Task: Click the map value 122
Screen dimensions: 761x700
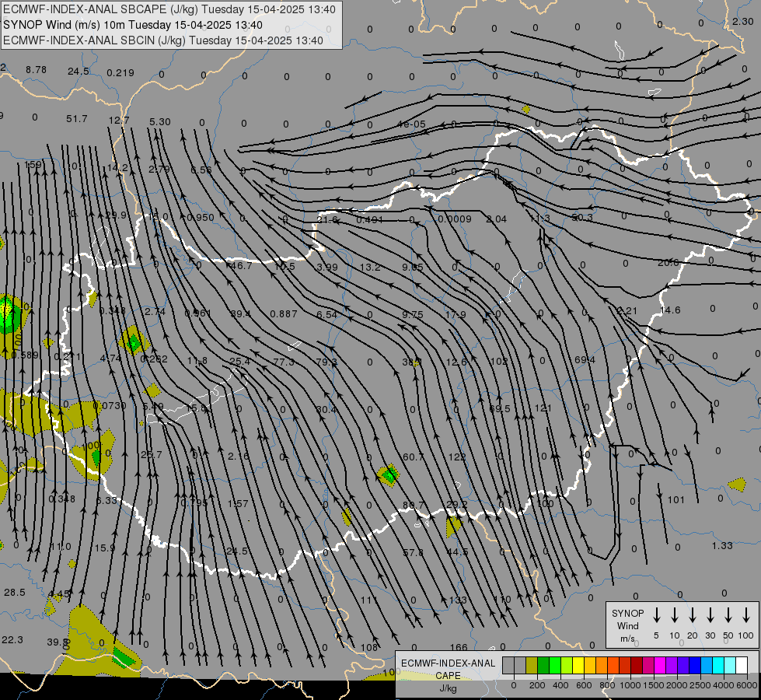Action: 457,457
